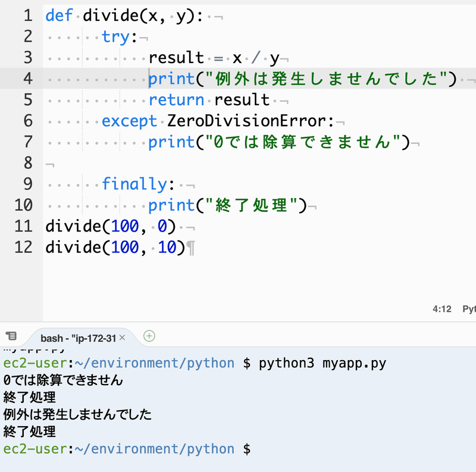Click the return result statement on line 5
Image resolution: width=476 pixels, height=472 pixels.
pyautogui.click(x=208, y=99)
